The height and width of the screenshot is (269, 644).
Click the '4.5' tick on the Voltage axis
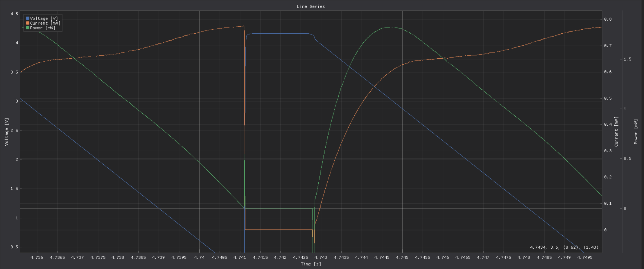pos(14,14)
